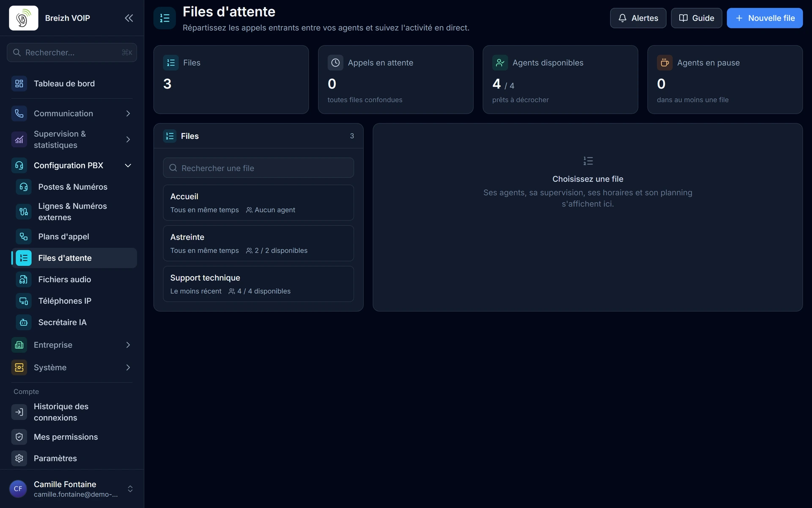Click the Secrétaire IA robot icon
The height and width of the screenshot is (508, 812).
tap(24, 322)
